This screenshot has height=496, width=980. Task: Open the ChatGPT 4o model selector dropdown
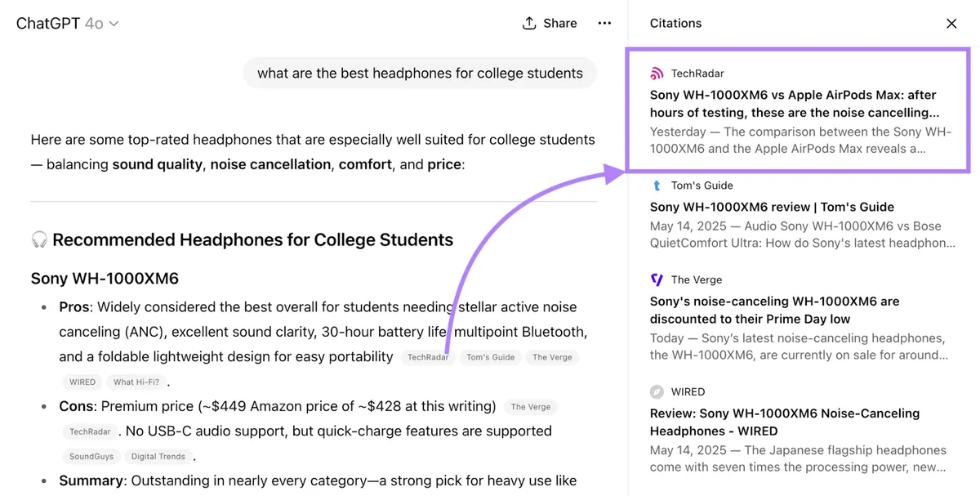point(67,24)
